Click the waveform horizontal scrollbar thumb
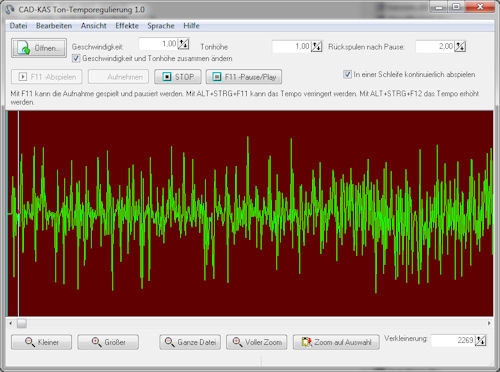500x372 pixels. pyautogui.click(x=22, y=323)
